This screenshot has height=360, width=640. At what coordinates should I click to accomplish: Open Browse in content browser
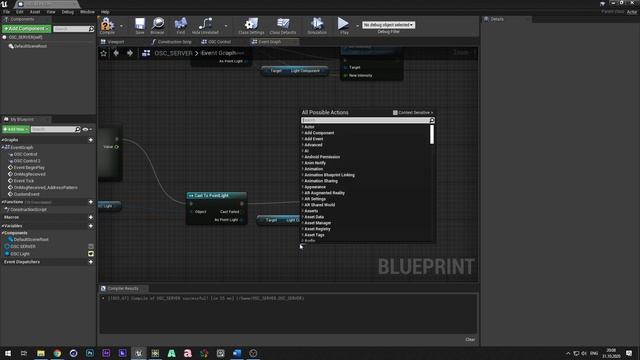click(158, 24)
